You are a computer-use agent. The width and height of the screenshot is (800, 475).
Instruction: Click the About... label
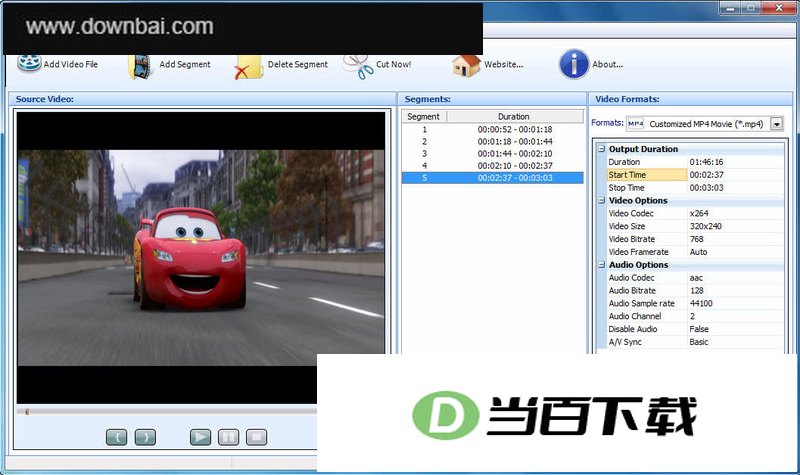pyautogui.click(x=607, y=64)
